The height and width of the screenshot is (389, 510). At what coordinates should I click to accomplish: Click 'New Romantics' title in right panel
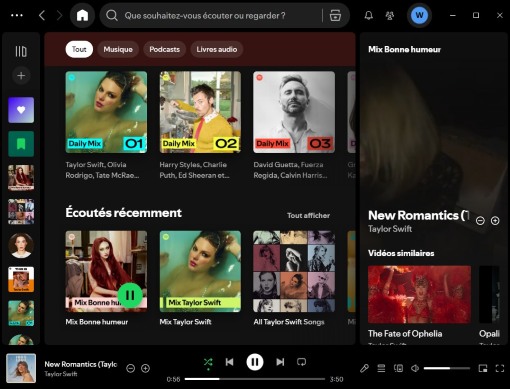click(418, 216)
